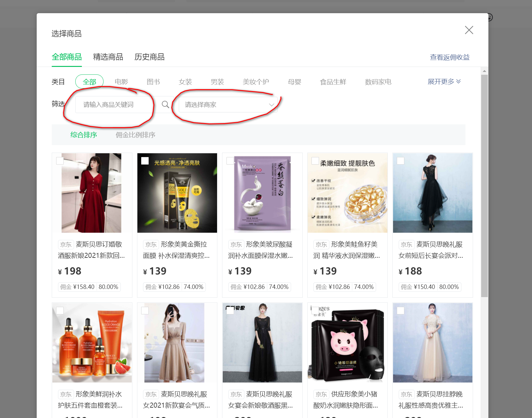
Task: Click the 请输入商品关键词 search field
Action: point(117,105)
